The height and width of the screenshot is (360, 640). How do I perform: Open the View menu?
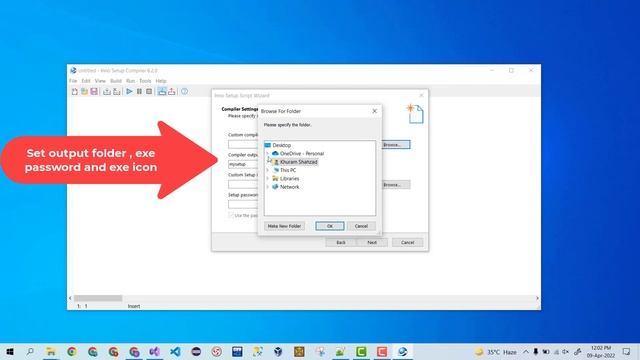100,81
